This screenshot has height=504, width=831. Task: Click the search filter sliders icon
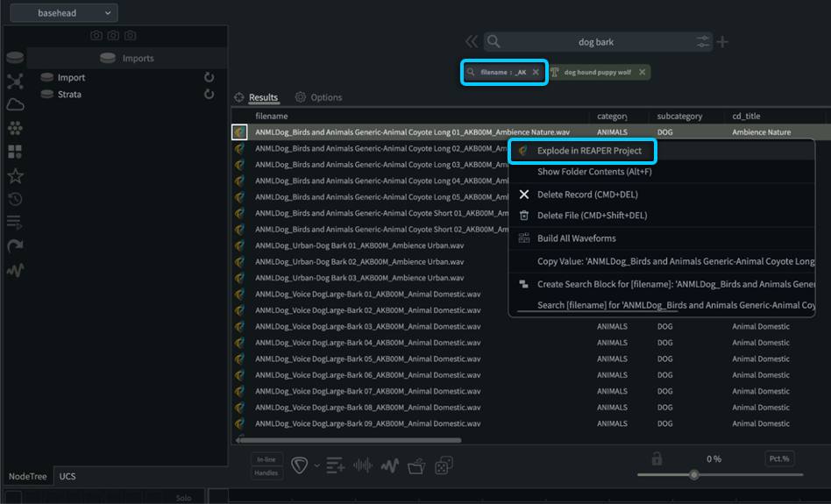click(704, 41)
